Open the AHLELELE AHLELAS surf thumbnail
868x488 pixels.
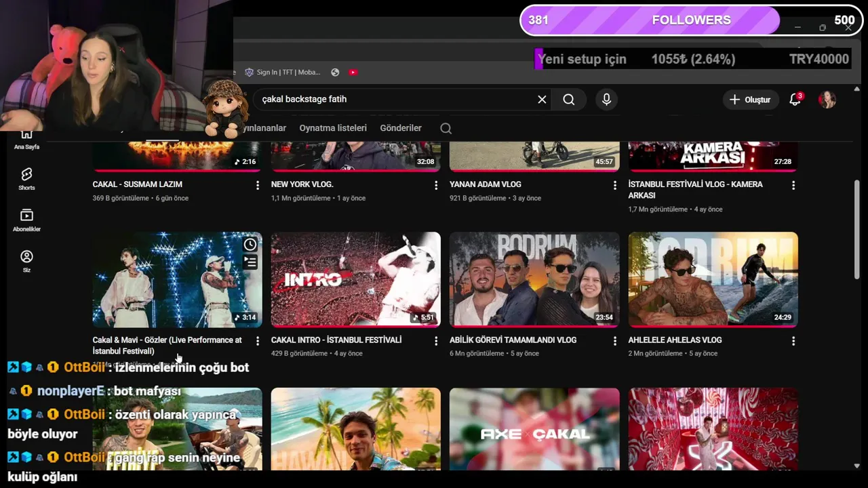[713, 280]
